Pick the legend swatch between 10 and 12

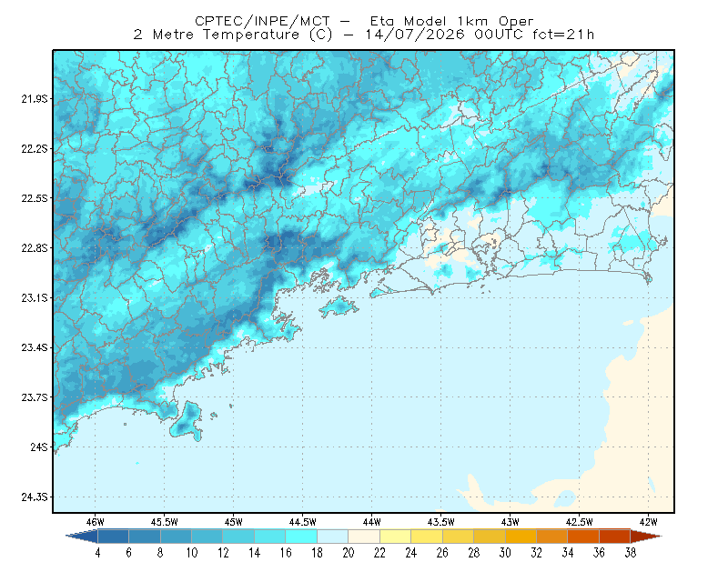pos(207,537)
